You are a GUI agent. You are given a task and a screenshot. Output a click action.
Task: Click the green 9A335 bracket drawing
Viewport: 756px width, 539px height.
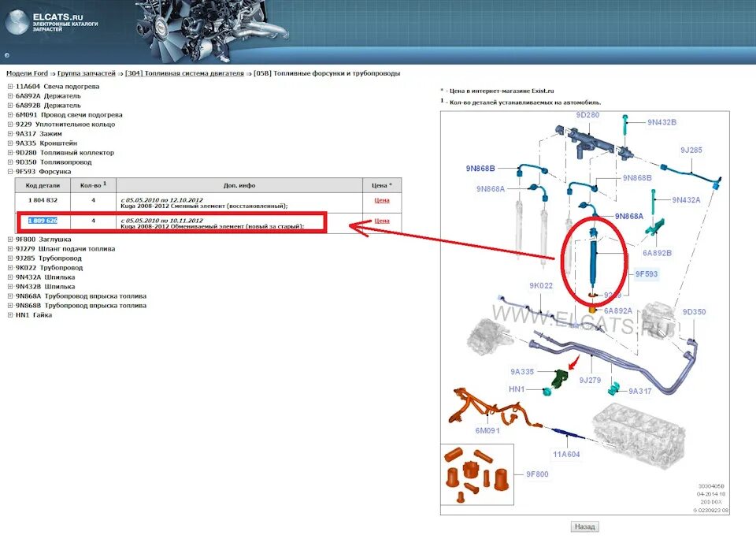click(x=561, y=379)
